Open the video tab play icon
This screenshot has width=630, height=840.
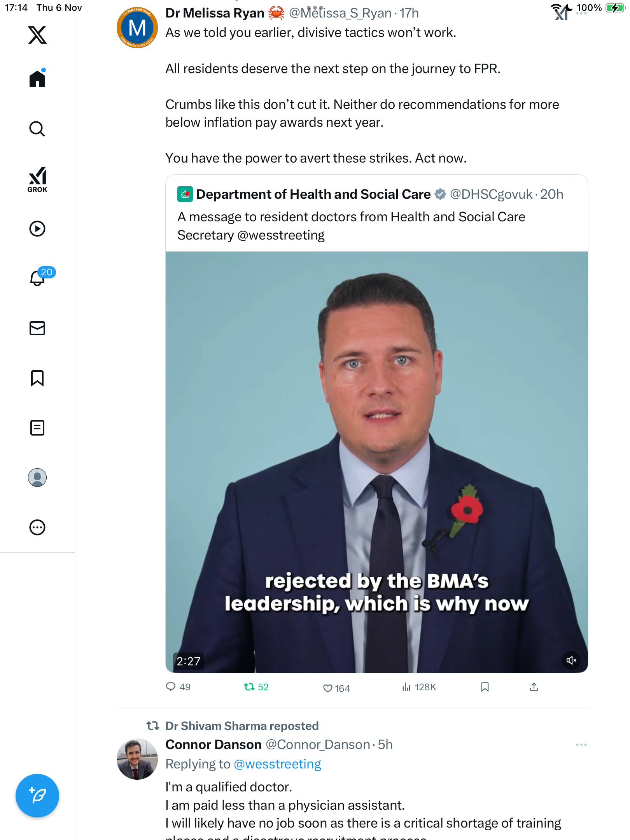(x=37, y=229)
